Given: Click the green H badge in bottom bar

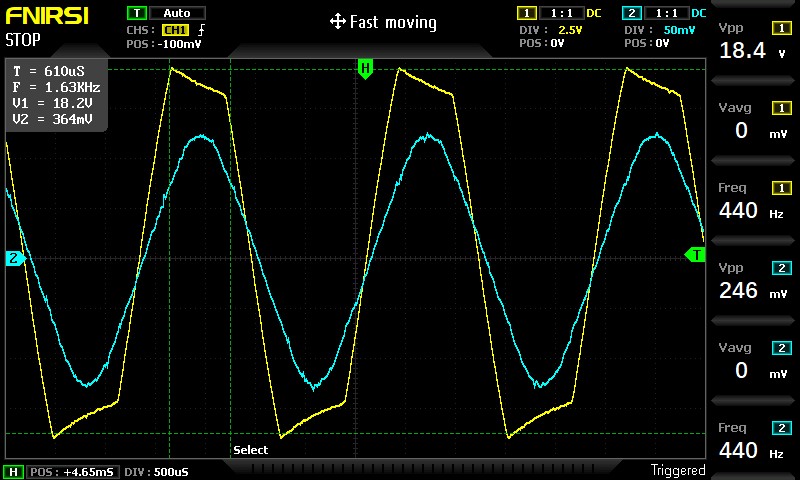Looking at the screenshot, I should 13,471.
